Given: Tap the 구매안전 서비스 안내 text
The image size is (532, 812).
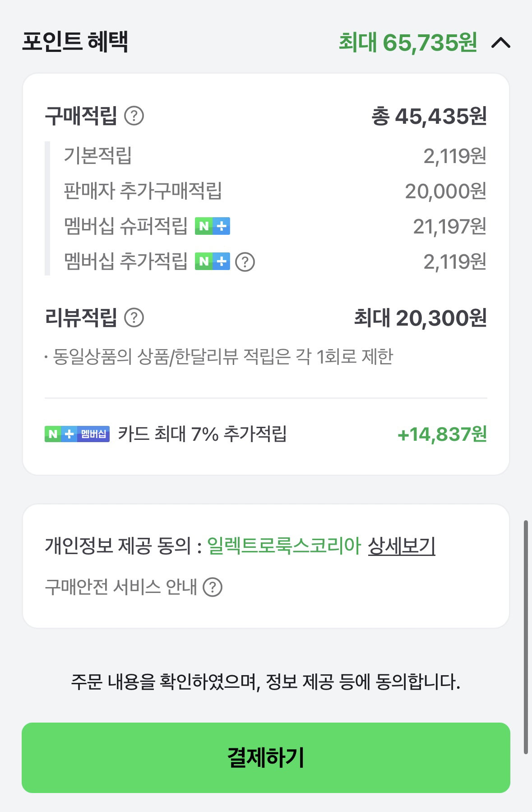Looking at the screenshot, I should click(121, 587).
